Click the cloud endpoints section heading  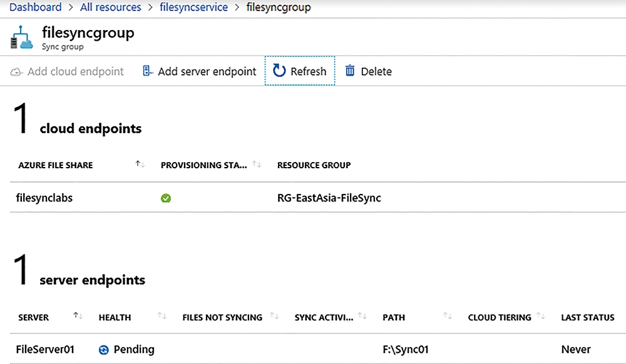pyautogui.click(x=91, y=128)
